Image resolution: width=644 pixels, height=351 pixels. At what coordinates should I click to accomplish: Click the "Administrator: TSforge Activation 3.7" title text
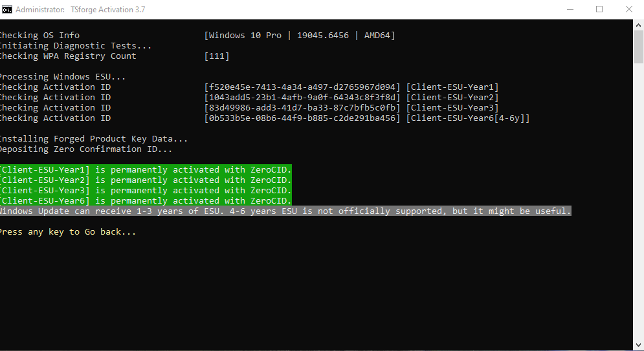click(x=71, y=10)
